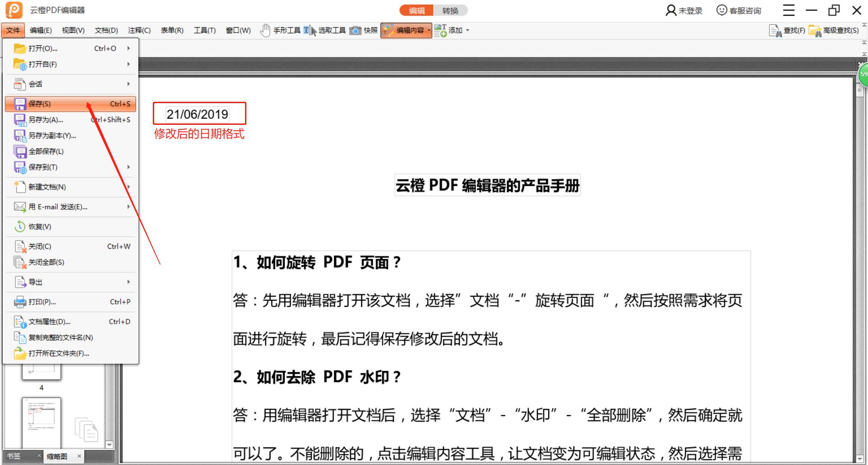Click the date field 21/06/2019

pyautogui.click(x=198, y=114)
